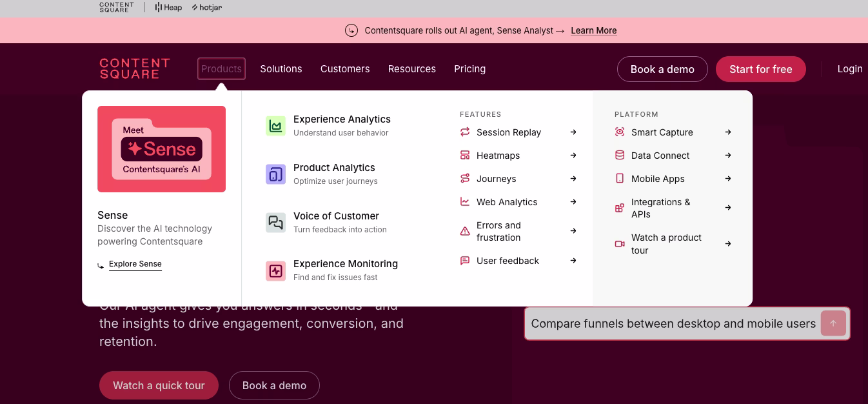The height and width of the screenshot is (404, 868).
Task: Click the Product Analytics icon
Action: (276, 174)
